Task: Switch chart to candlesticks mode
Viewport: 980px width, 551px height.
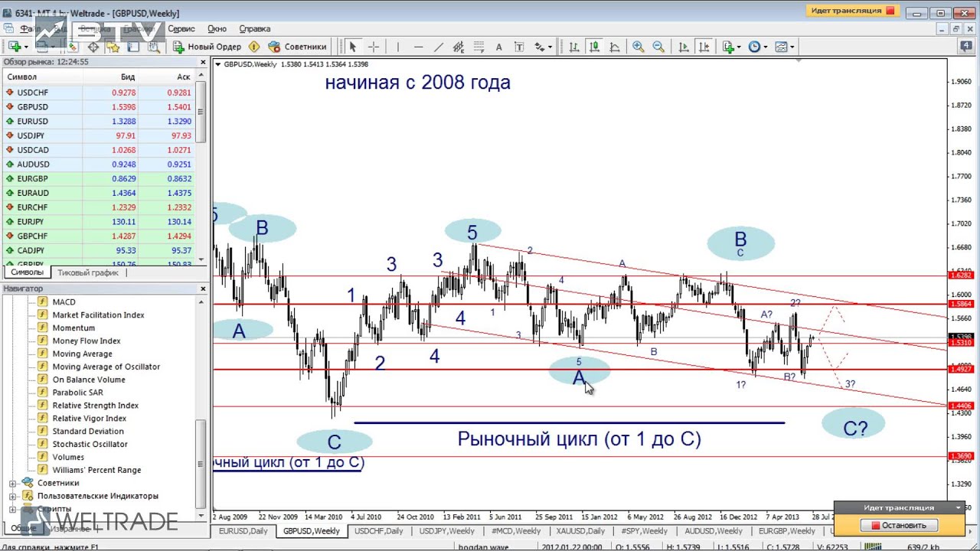Action: [x=594, y=47]
